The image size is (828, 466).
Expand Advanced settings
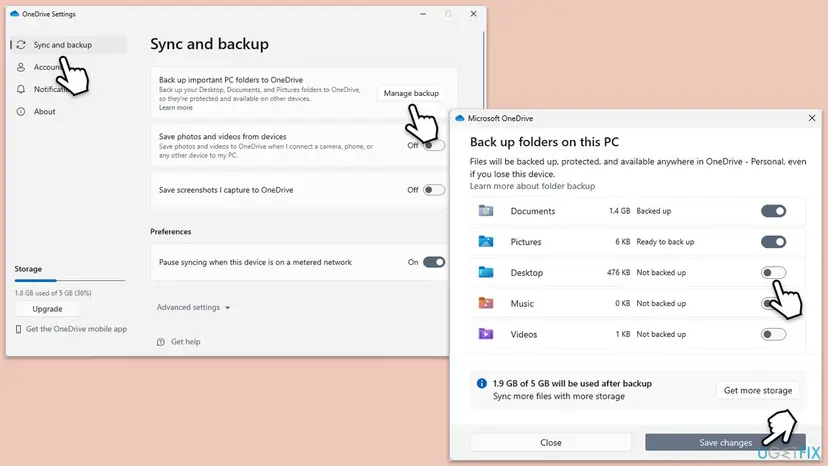[x=193, y=307]
